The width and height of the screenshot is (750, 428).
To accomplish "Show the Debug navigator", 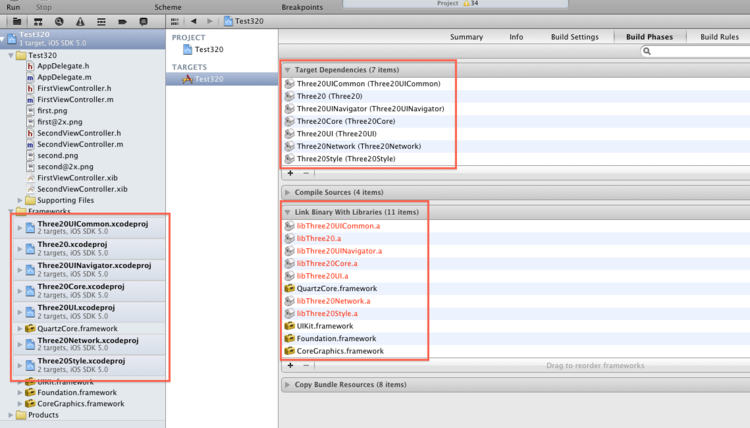I will click(101, 22).
